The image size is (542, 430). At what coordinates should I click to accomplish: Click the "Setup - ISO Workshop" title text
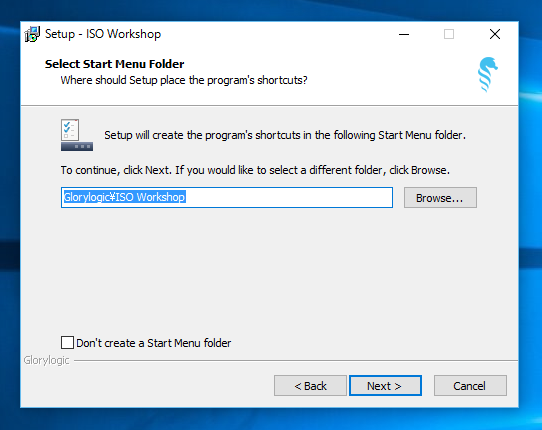click(x=103, y=34)
